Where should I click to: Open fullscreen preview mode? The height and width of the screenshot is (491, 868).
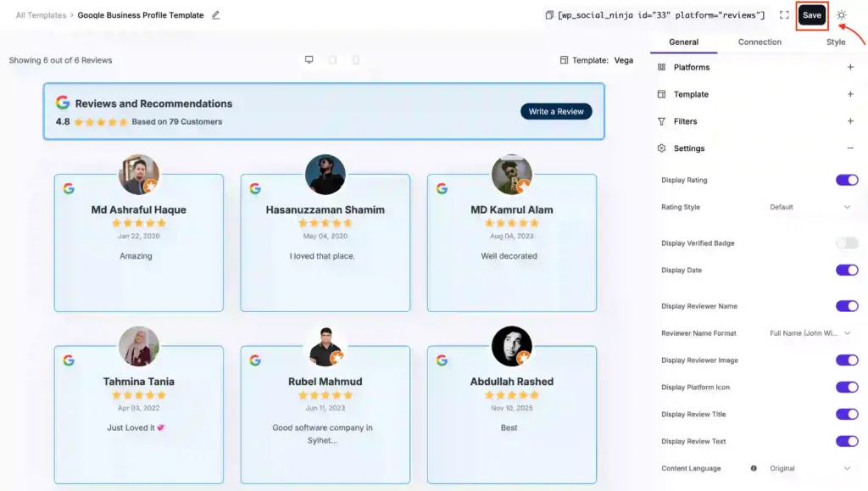point(784,14)
